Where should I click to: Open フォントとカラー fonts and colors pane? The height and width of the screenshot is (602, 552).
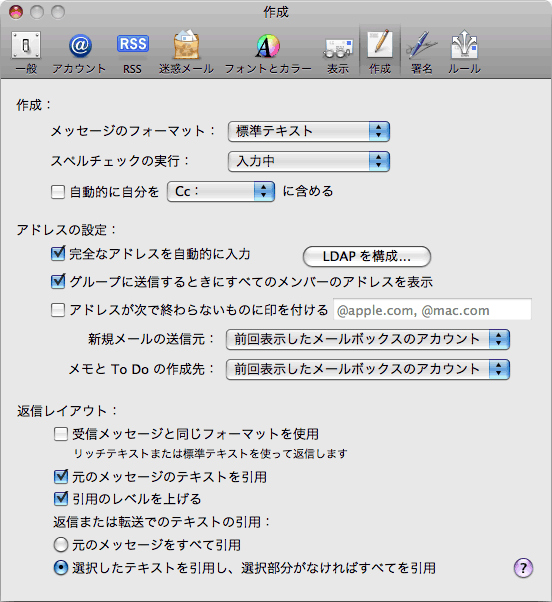(268, 52)
